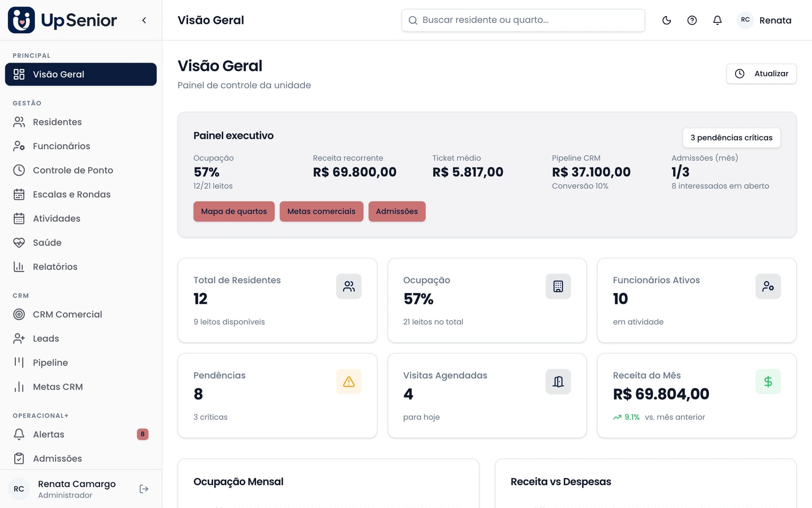Open Funcionários in sidebar
Viewport: 812px width, 508px height.
[81, 146]
